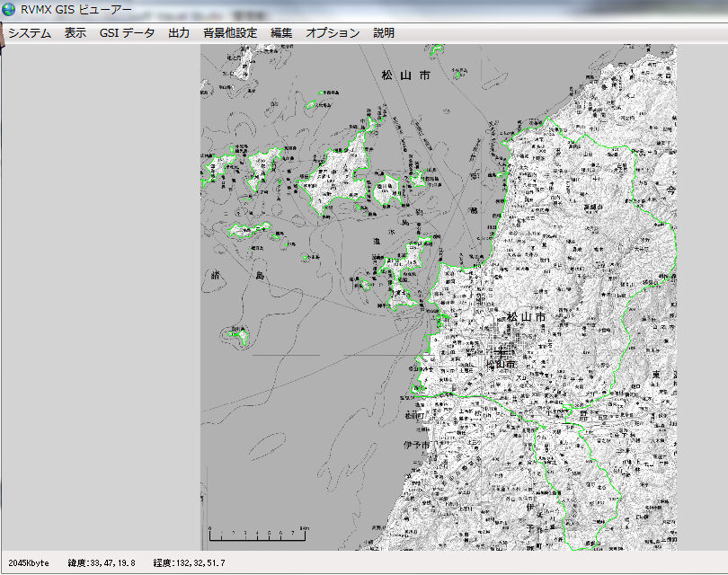This screenshot has height=575, width=728.
Task: Open the 出力 menu
Action: pyautogui.click(x=179, y=32)
